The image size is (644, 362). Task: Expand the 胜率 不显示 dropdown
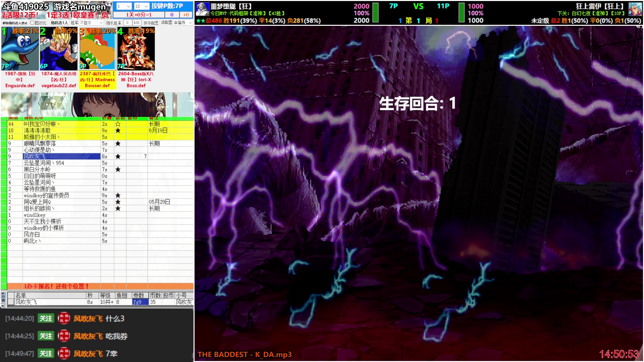[x=91, y=23]
